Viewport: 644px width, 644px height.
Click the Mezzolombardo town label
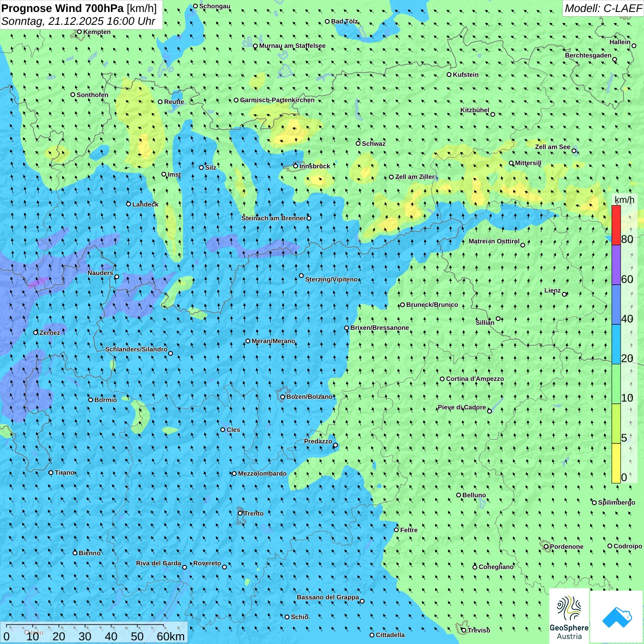(262, 474)
